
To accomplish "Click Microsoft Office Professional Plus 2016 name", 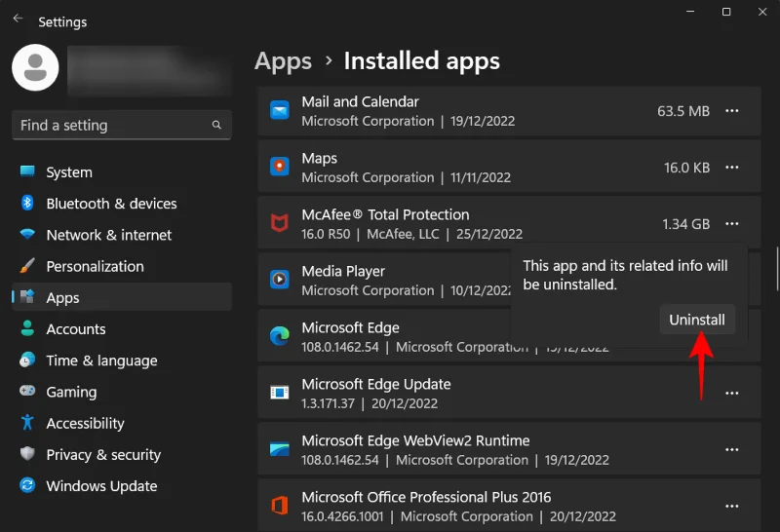I will [x=426, y=497].
